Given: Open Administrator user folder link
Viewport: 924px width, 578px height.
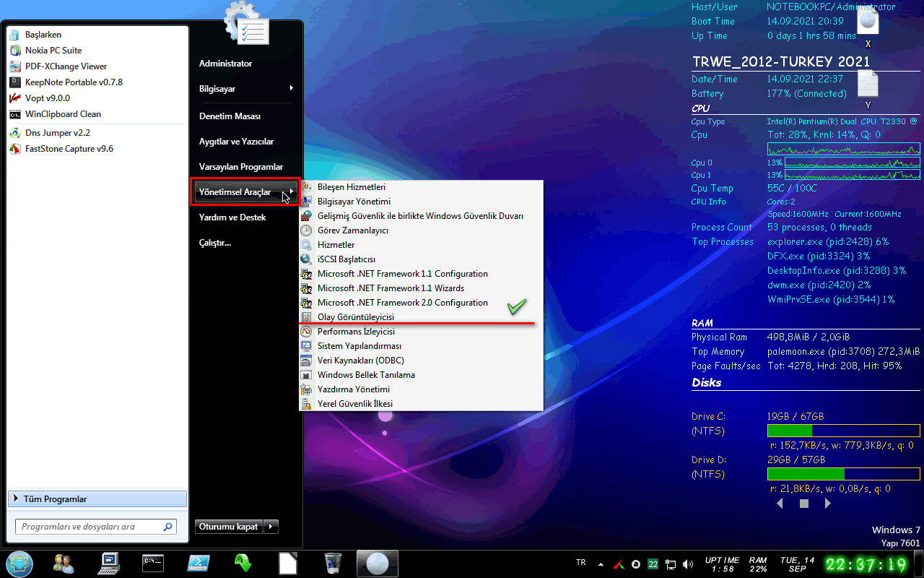Looking at the screenshot, I should click(225, 64).
